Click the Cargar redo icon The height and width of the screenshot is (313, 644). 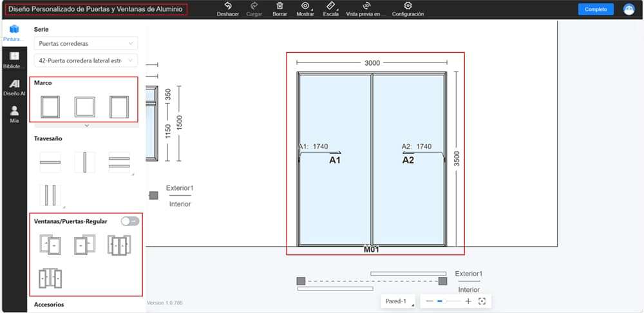point(254,6)
